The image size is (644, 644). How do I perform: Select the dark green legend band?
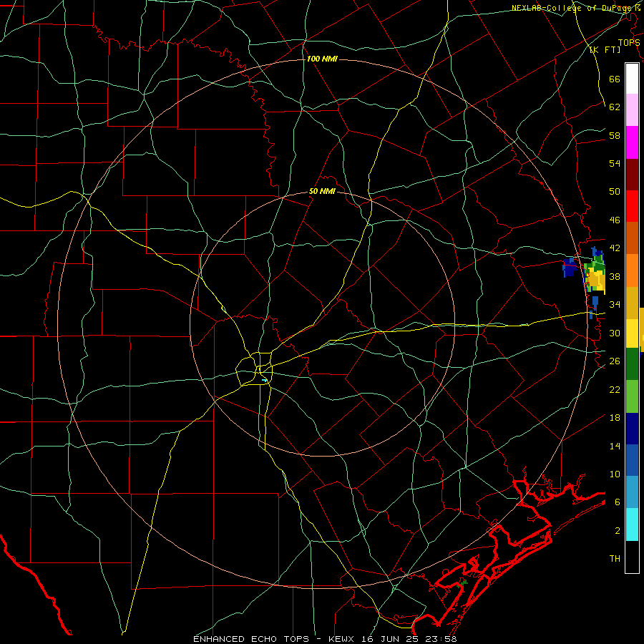point(632,364)
